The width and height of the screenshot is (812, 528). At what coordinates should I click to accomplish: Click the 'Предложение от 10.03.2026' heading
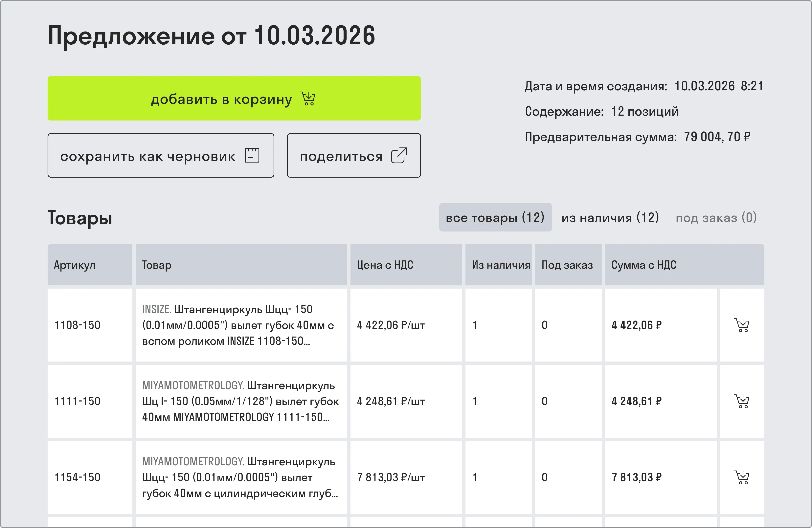212,36
